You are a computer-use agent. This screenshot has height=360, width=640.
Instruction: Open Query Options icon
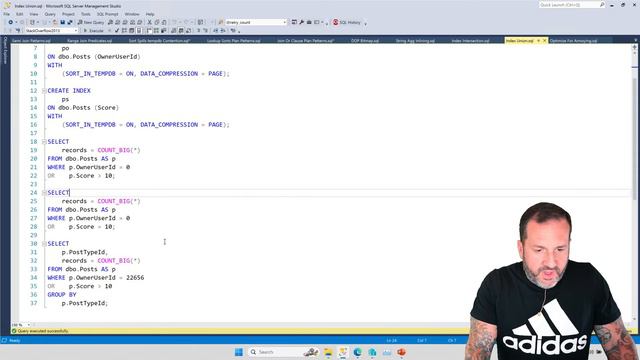tap(131, 31)
